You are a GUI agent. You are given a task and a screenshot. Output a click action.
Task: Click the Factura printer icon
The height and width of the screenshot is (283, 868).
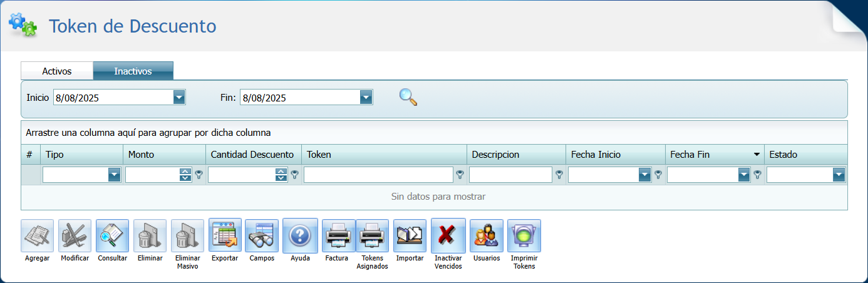[338, 235]
